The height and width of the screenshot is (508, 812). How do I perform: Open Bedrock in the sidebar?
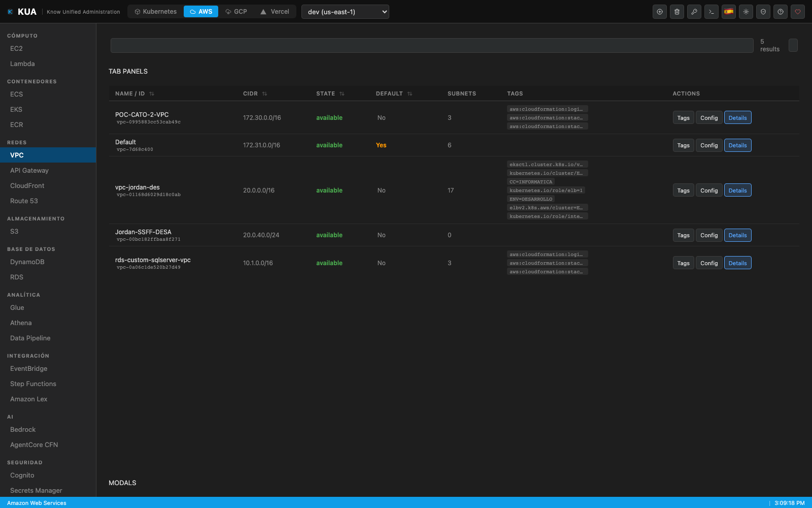48,430
